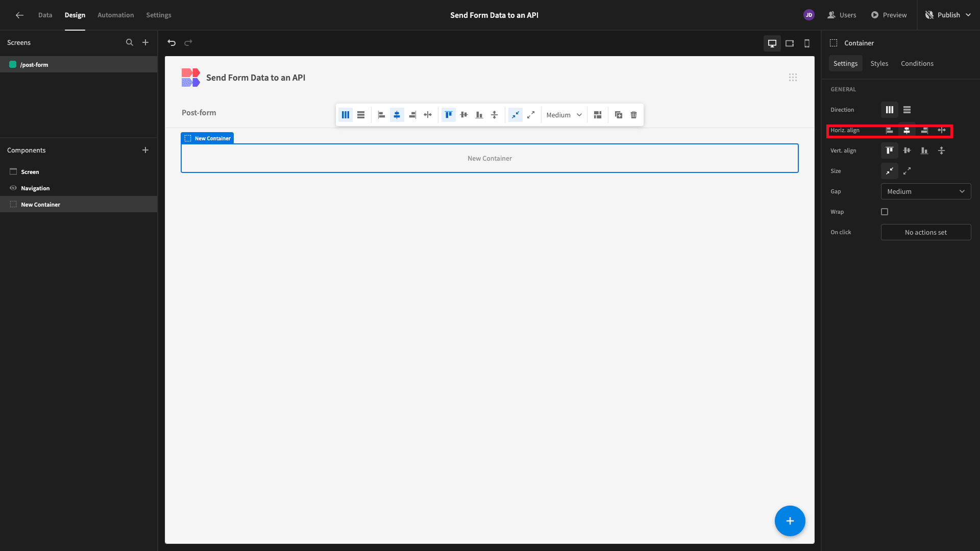
Task: Select the tablet view icon
Action: click(x=790, y=42)
